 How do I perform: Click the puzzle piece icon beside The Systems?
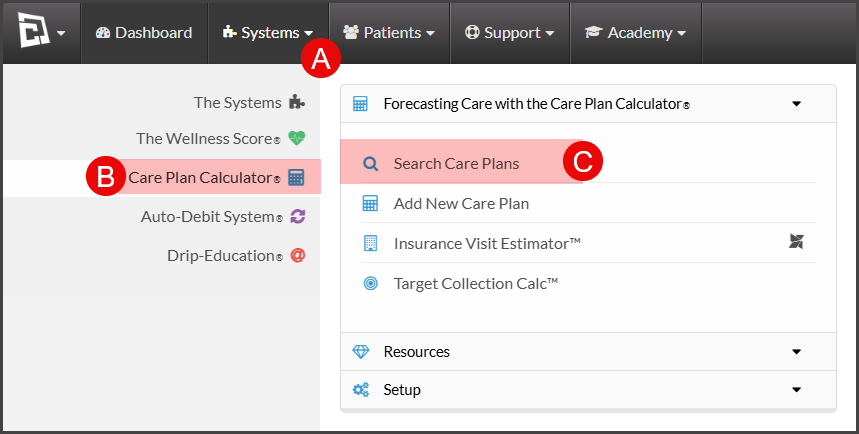click(297, 102)
